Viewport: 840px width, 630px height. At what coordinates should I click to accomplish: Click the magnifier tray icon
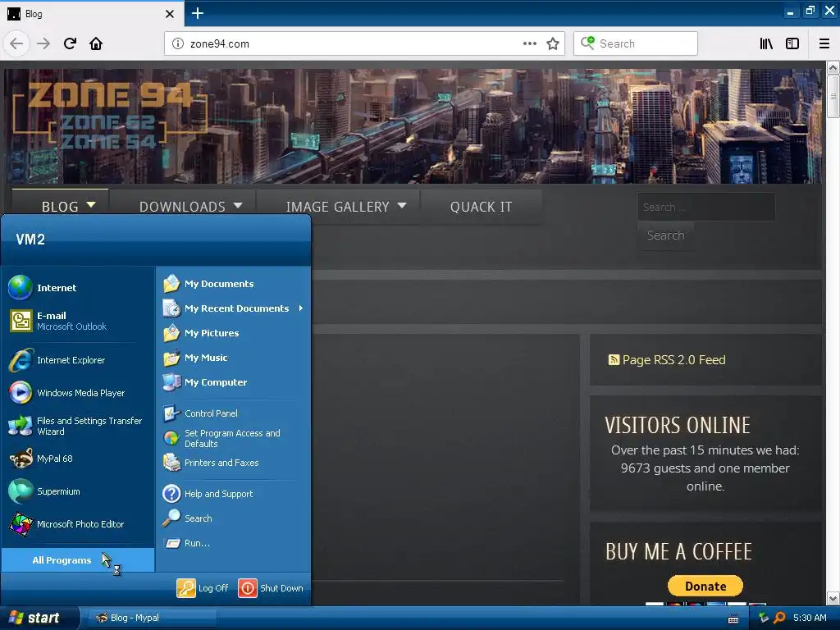pyautogui.click(x=779, y=618)
